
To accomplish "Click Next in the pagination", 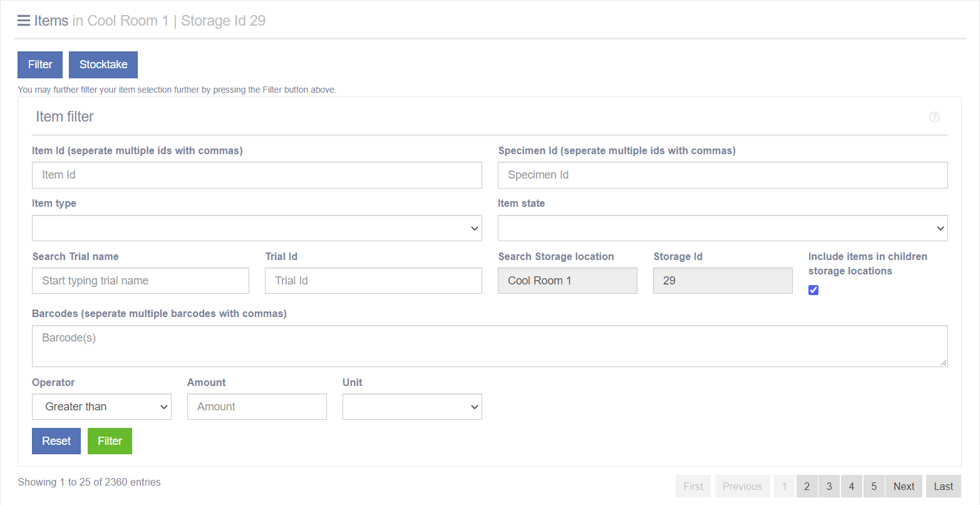I will pyautogui.click(x=904, y=486).
